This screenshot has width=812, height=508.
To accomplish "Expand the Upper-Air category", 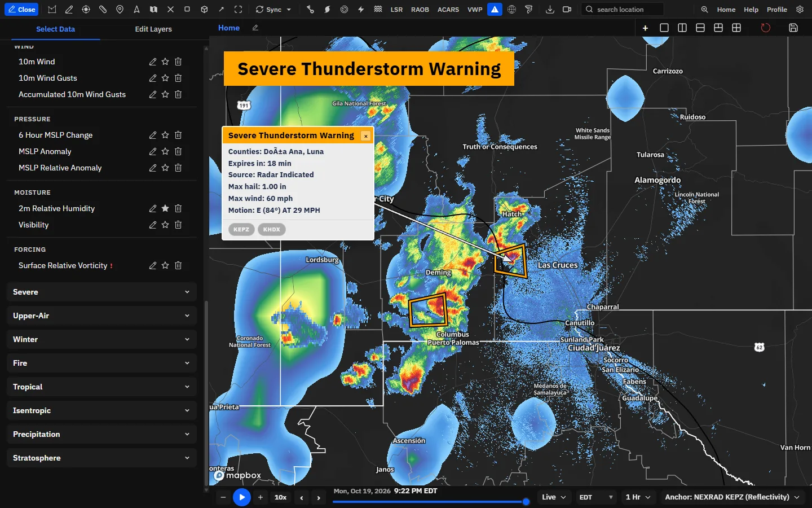I will (101, 316).
